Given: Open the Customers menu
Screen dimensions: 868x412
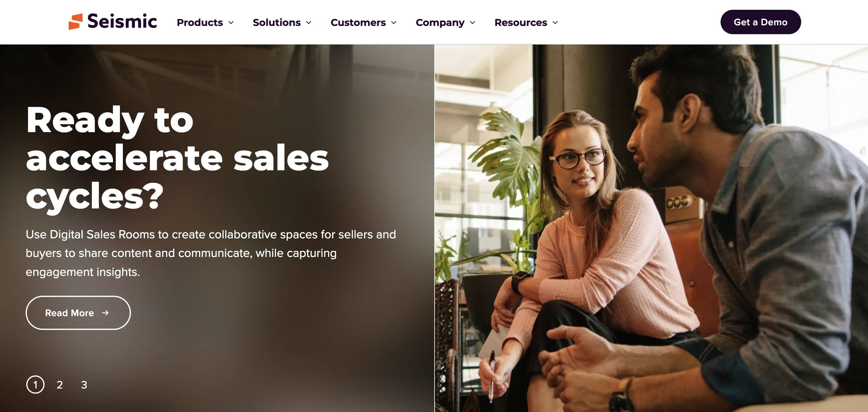Looking at the screenshot, I should click(363, 23).
